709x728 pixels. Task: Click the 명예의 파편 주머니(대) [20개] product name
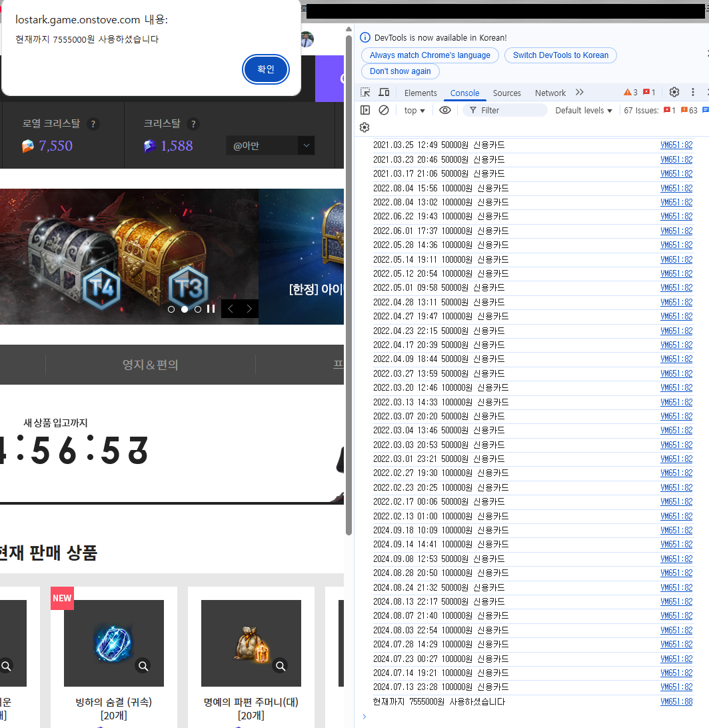click(251, 709)
